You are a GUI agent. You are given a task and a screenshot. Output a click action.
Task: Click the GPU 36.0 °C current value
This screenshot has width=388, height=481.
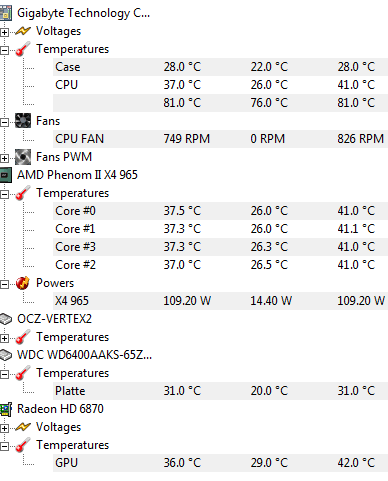pyautogui.click(x=182, y=463)
